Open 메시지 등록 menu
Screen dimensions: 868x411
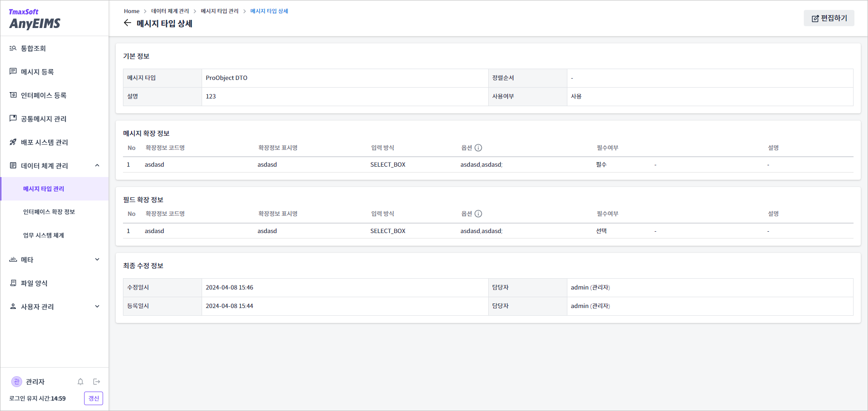(x=54, y=72)
